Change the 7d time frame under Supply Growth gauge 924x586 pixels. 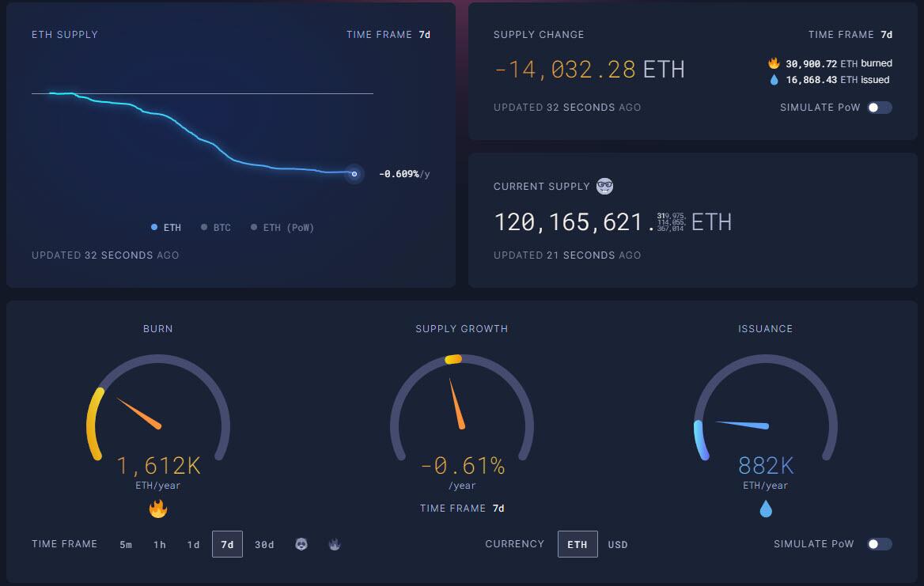click(498, 508)
